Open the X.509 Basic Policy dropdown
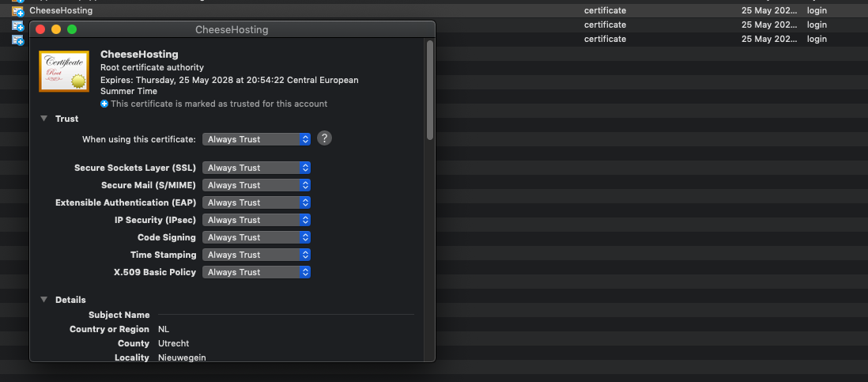868x382 pixels. click(256, 272)
